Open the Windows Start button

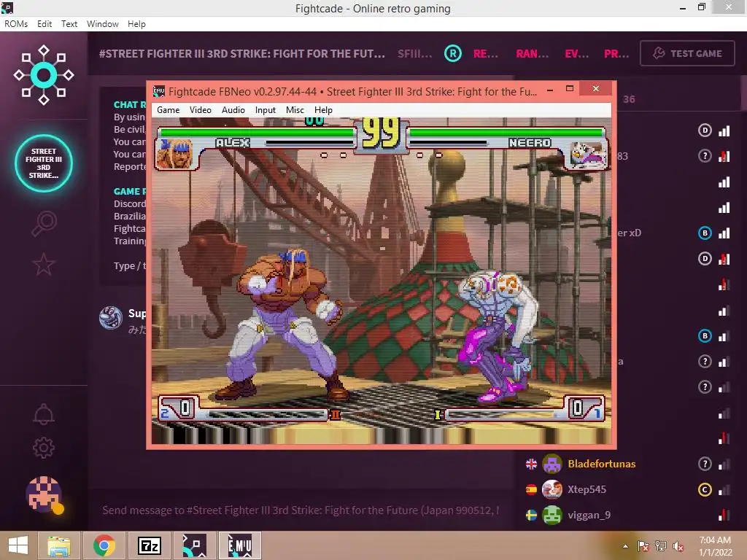click(18, 545)
